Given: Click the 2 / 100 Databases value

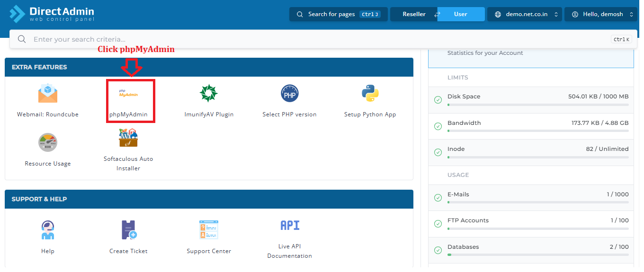Looking at the screenshot, I should pyautogui.click(x=619, y=247).
